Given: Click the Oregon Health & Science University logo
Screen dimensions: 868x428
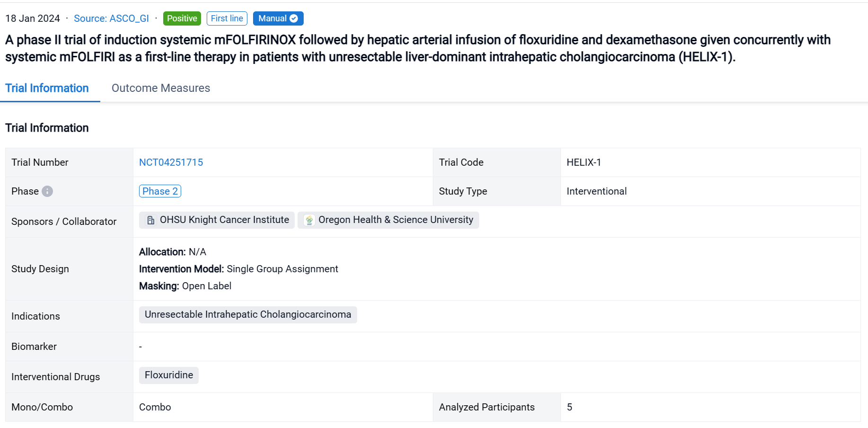Looking at the screenshot, I should coord(309,220).
